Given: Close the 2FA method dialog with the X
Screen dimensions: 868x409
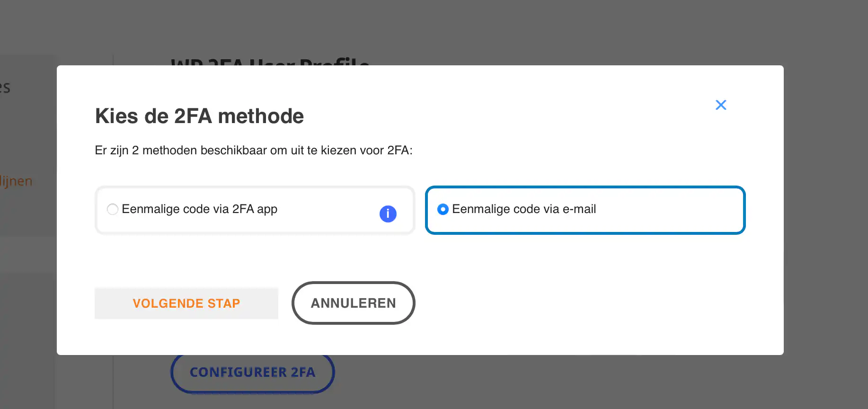Looking at the screenshot, I should pos(721,105).
